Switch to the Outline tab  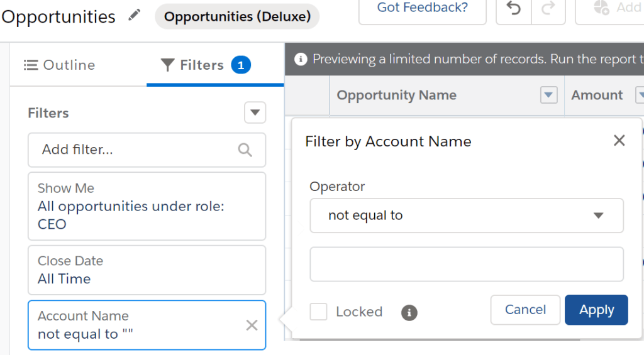(x=60, y=65)
